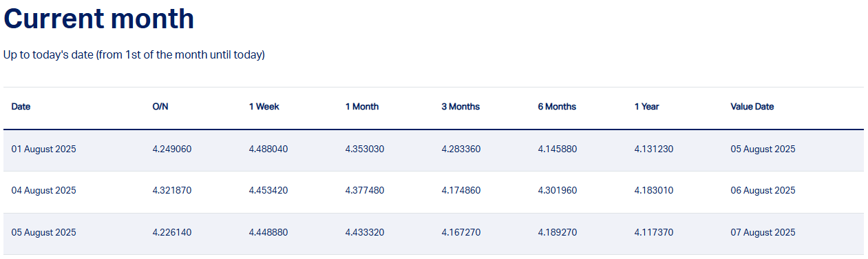Click the 3 Months column header
868x259 pixels.
[x=461, y=107]
